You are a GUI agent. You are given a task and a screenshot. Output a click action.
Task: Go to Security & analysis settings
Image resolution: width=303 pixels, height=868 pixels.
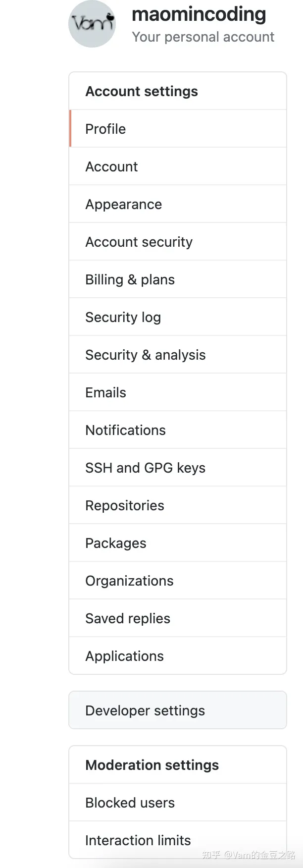click(x=146, y=355)
